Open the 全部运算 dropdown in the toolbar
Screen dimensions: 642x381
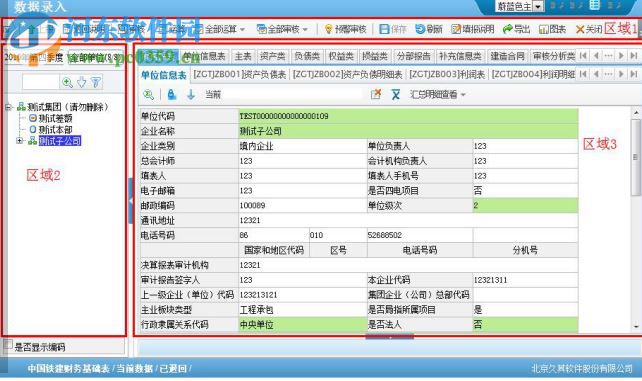(220, 29)
